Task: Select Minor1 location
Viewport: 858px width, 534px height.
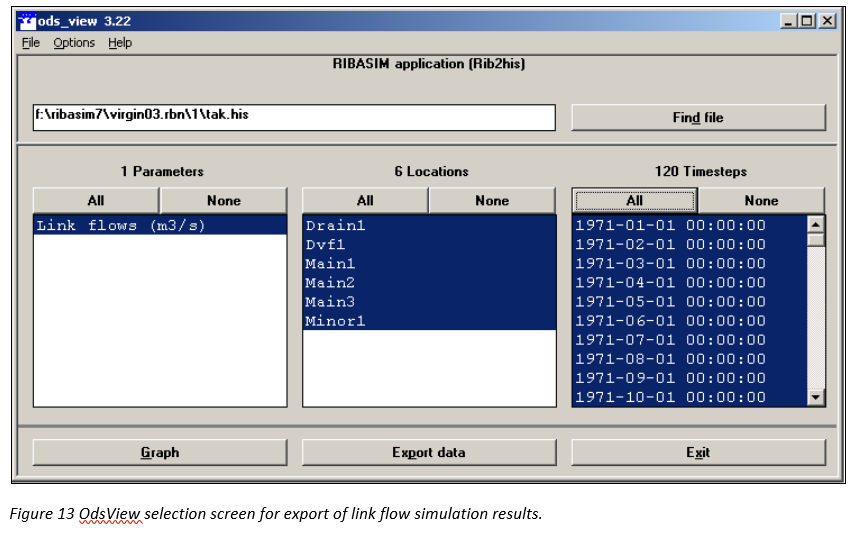Action: click(x=430, y=321)
